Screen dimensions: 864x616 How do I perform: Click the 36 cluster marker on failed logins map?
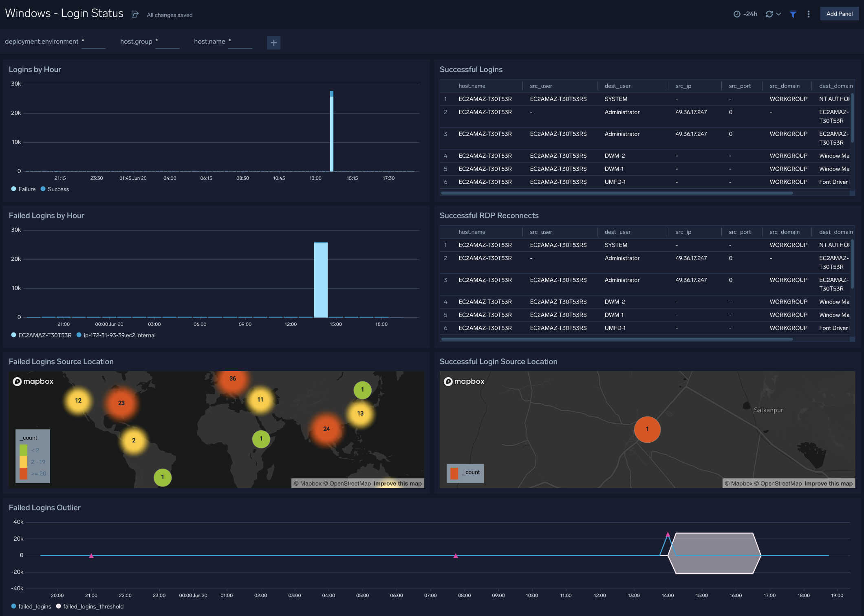232,379
